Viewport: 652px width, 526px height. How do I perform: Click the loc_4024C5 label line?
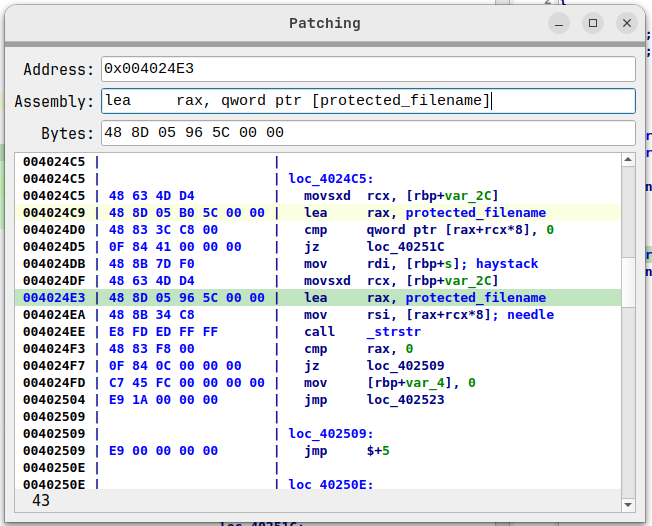coord(330,179)
